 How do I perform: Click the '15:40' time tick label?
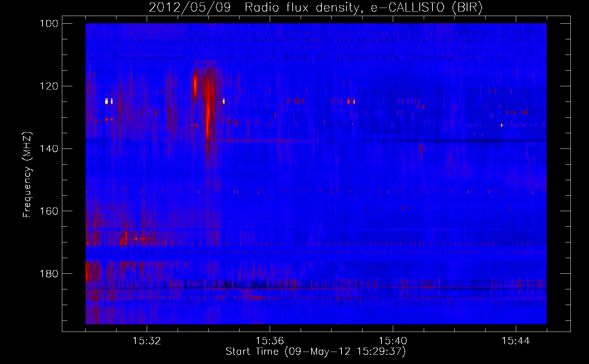click(393, 341)
